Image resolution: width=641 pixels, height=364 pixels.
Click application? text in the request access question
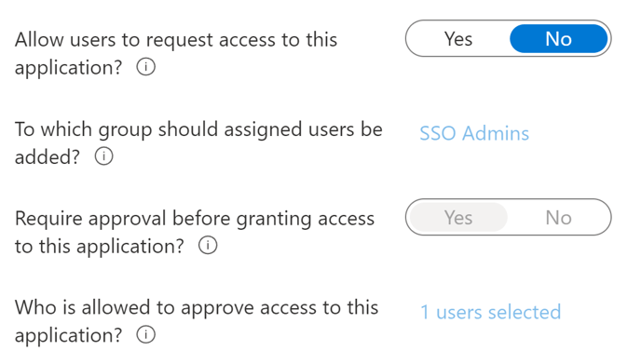(x=68, y=68)
